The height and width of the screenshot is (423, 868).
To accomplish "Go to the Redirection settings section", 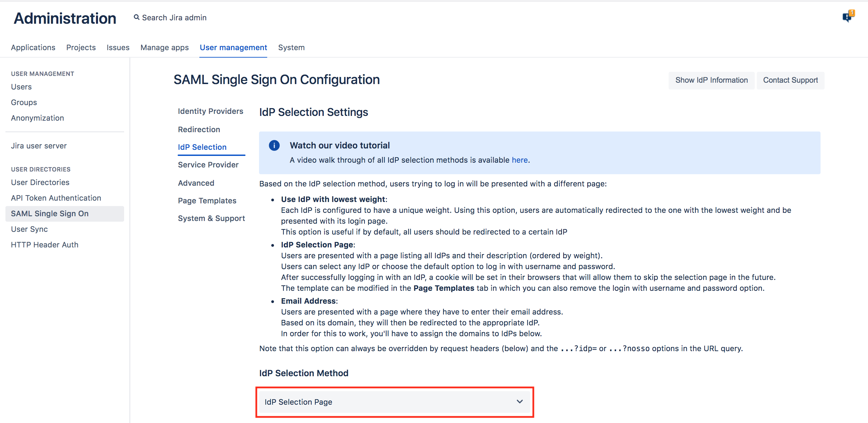I will point(199,129).
